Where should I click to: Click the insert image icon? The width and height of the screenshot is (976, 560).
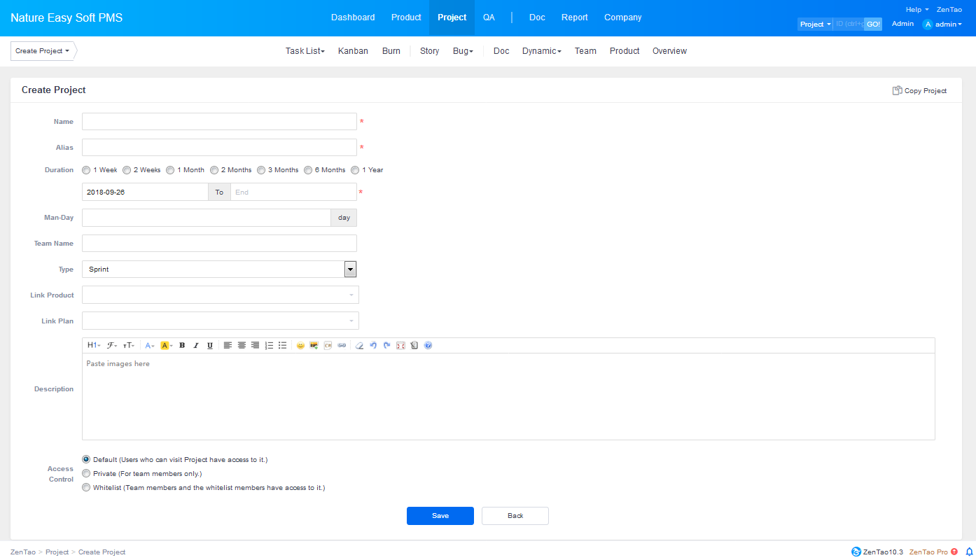tap(314, 345)
